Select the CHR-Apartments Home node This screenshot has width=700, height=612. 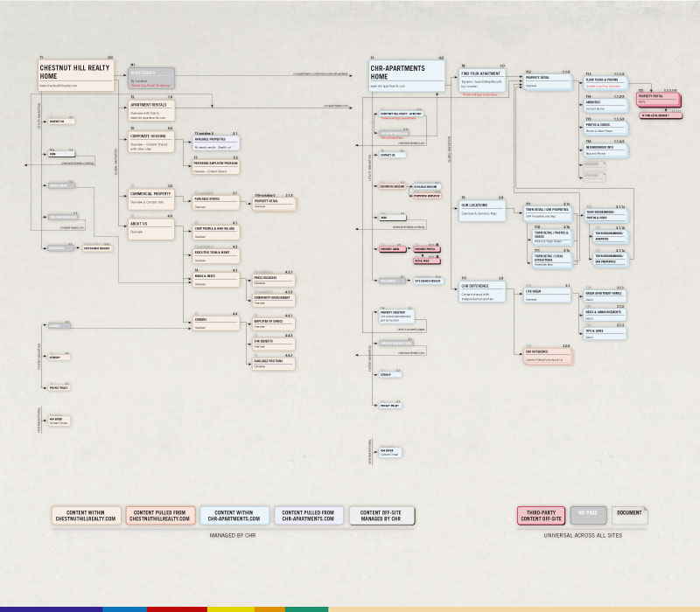[407, 76]
